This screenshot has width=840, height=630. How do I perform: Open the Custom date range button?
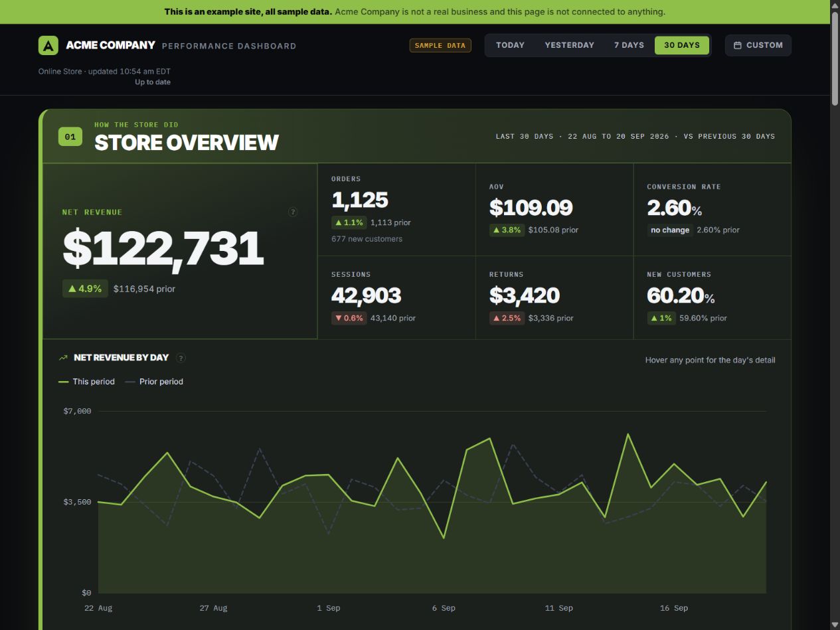coord(758,45)
